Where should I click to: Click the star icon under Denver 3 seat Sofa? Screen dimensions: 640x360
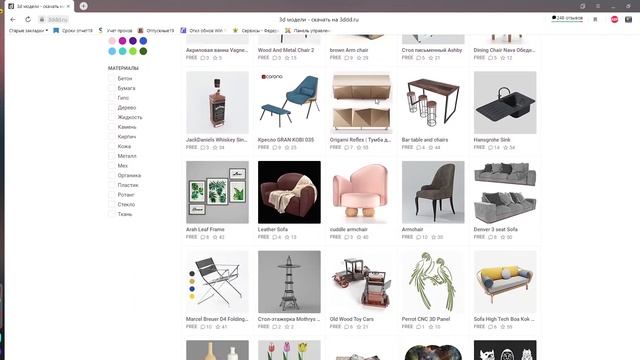tap(503, 237)
